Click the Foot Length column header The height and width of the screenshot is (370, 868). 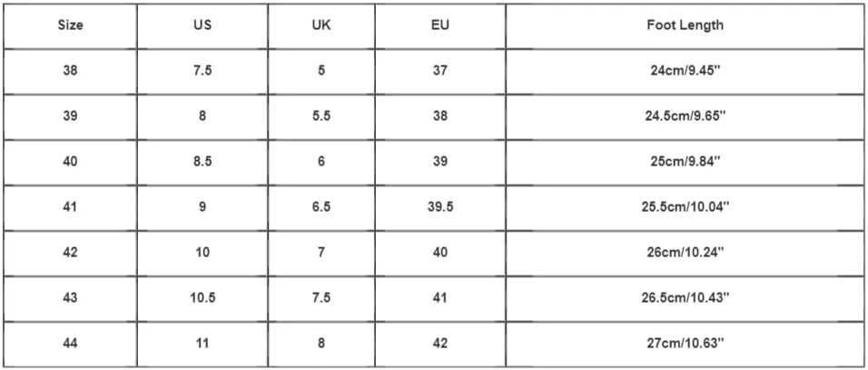[x=685, y=26]
